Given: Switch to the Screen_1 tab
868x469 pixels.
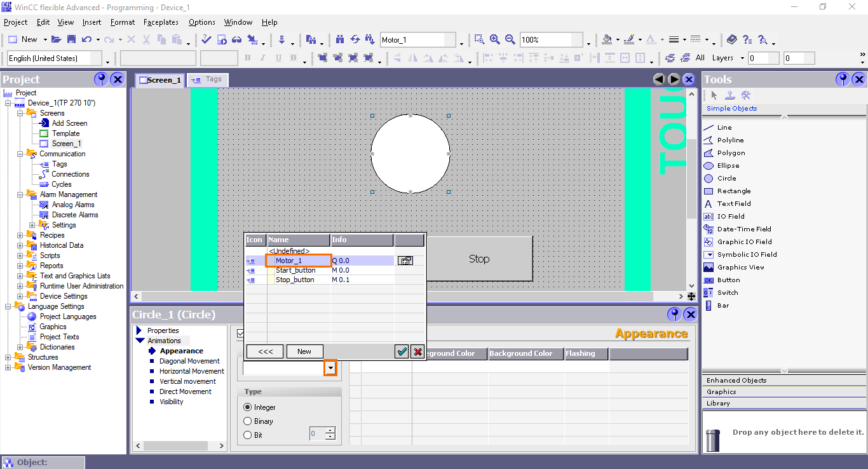Looking at the screenshot, I should [160, 80].
